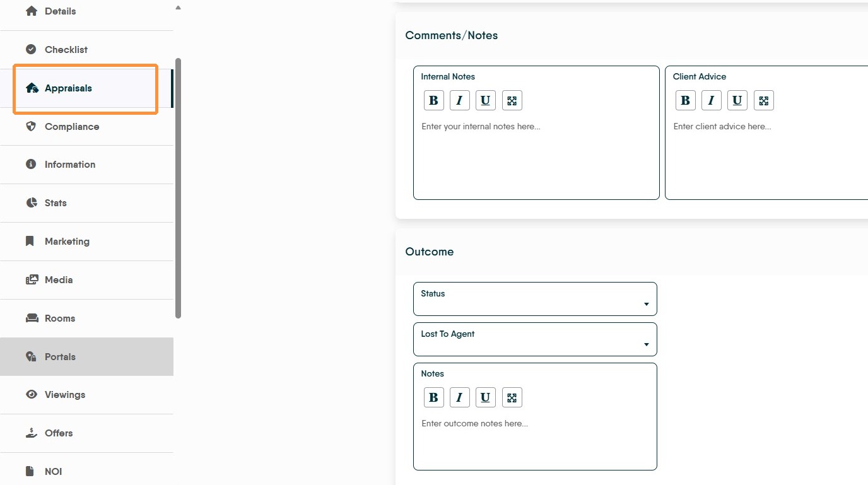Open the Status dropdown
Viewport: 868px width, 485px height.
[535, 299]
